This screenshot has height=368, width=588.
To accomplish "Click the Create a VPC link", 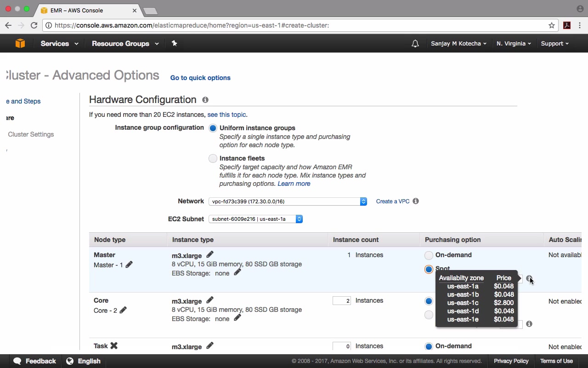I will coord(393,201).
